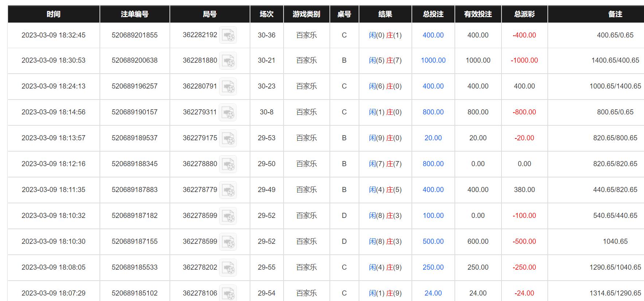Click the blue 250.00 total bet amount
644x301 pixels.
click(x=433, y=267)
